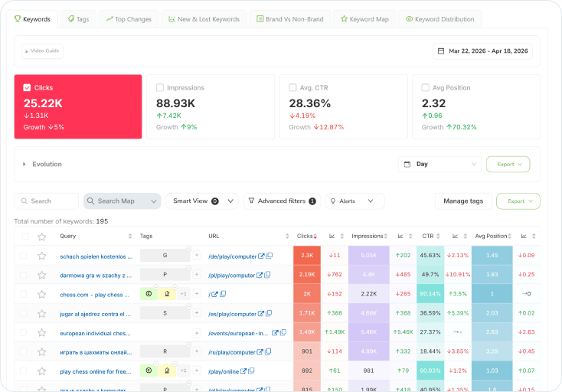Check the select-all keywords header checkbox
Image resolution: width=562 pixels, height=392 pixels.
[x=25, y=236]
